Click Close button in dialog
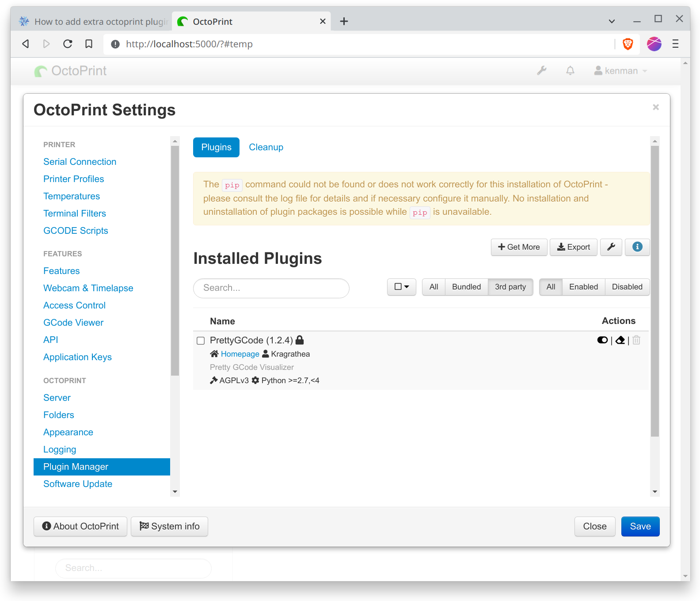Image resolution: width=700 pixels, height=601 pixels. tap(595, 526)
